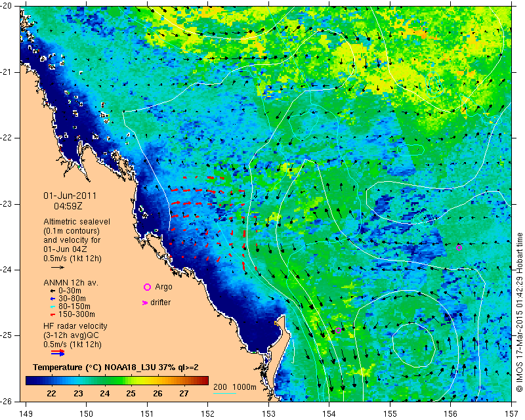
Task: Click the 'HF radar velocity' legend text
Action: tap(75, 326)
